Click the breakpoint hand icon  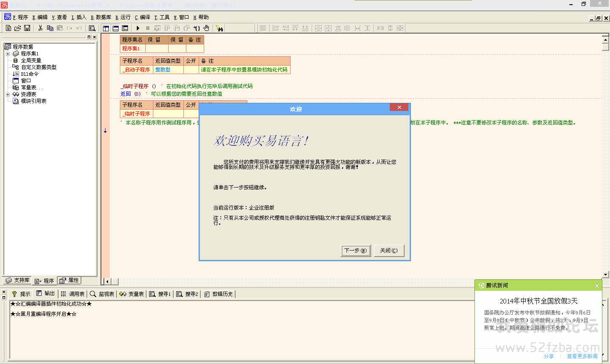tap(206, 28)
